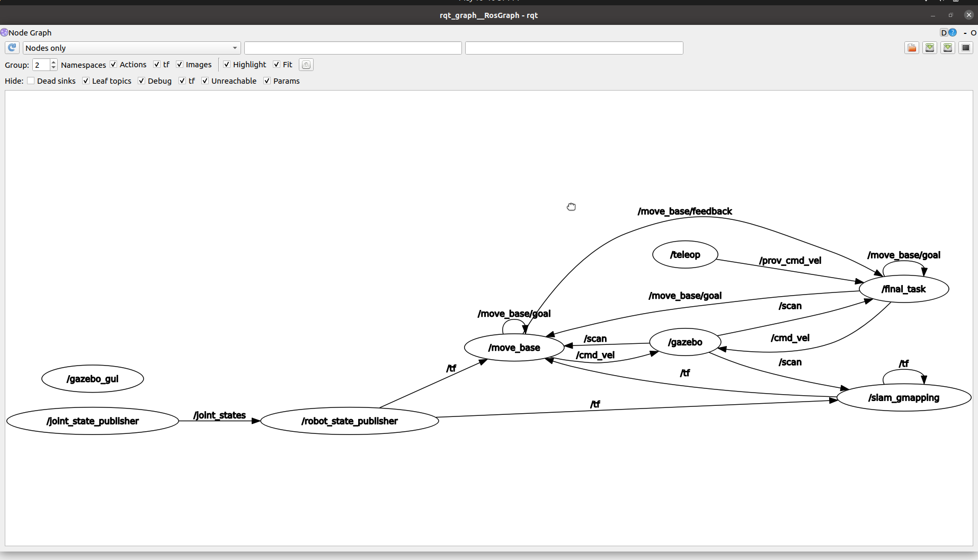Increase the Group depth spinner
The image size is (978, 560).
54,62
